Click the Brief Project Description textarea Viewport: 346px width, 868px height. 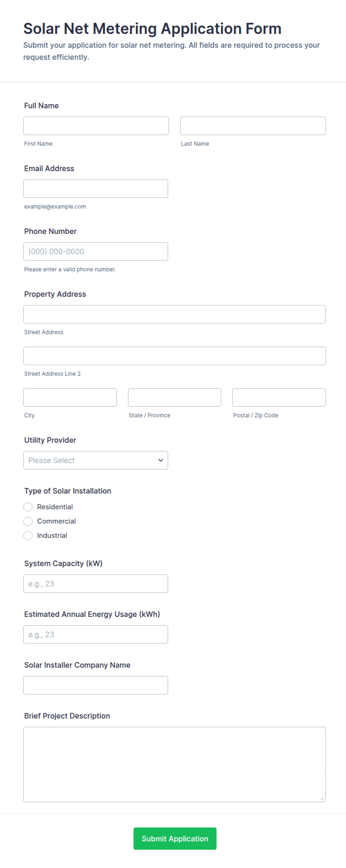[x=174, y=764]
